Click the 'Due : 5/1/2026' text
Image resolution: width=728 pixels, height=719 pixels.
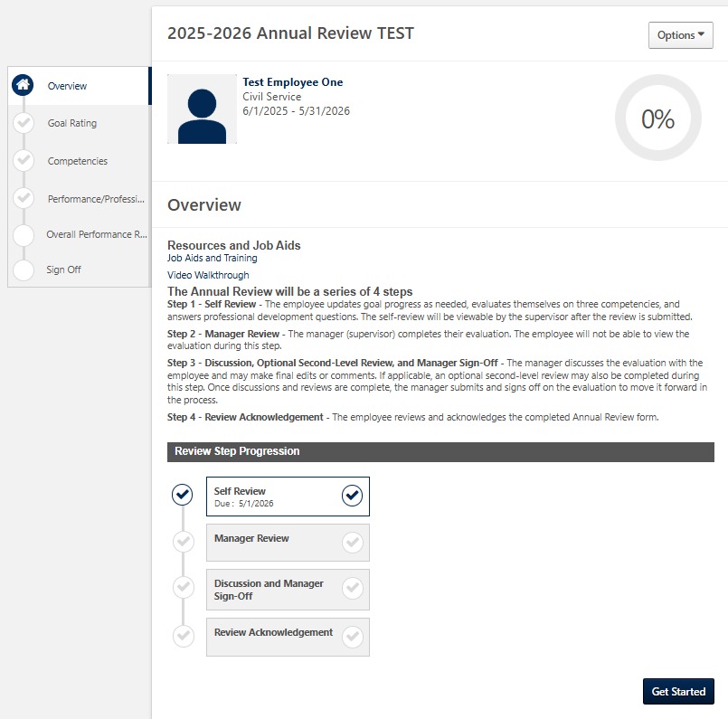[244, 504]
